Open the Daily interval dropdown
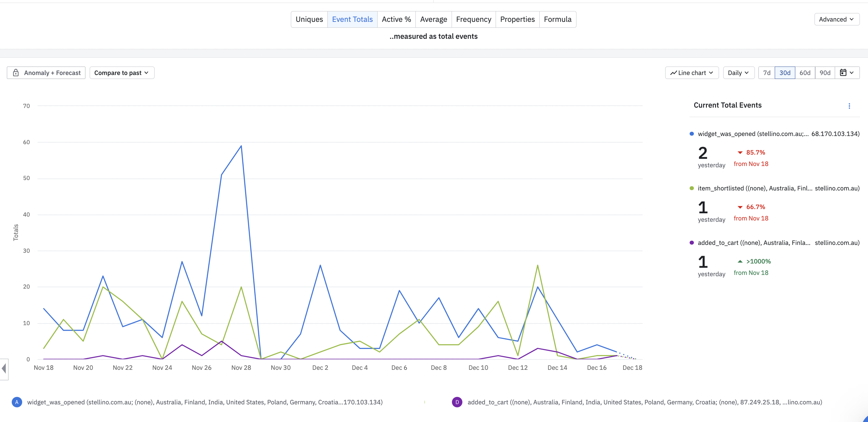This screenshot has height=422, width=868. coord(738,73)
